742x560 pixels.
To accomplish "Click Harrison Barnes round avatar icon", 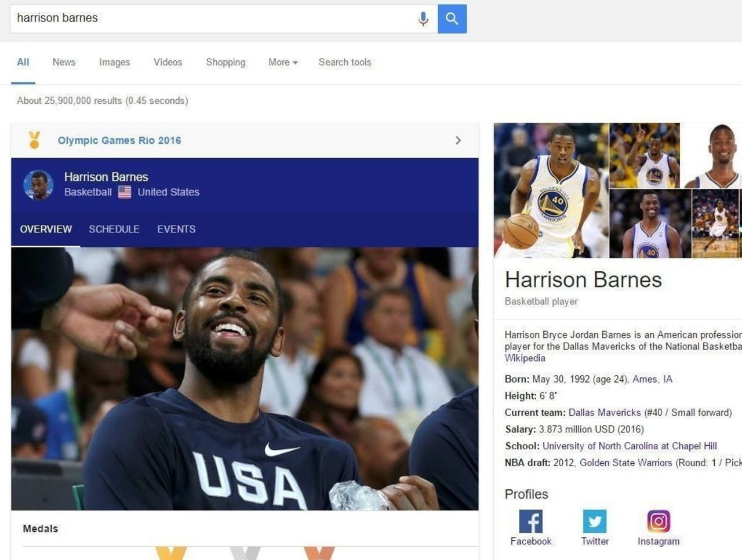I will 38,185.
